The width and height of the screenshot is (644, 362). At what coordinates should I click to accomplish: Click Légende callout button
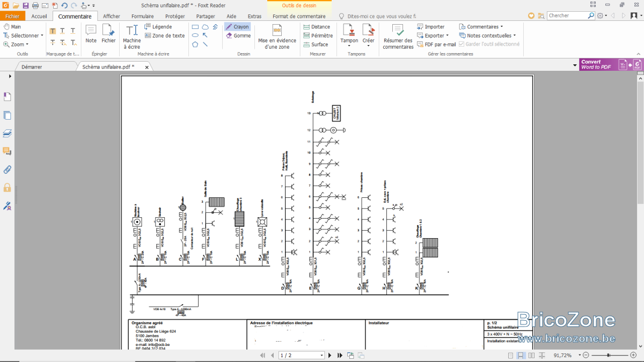tap(158, 27)
